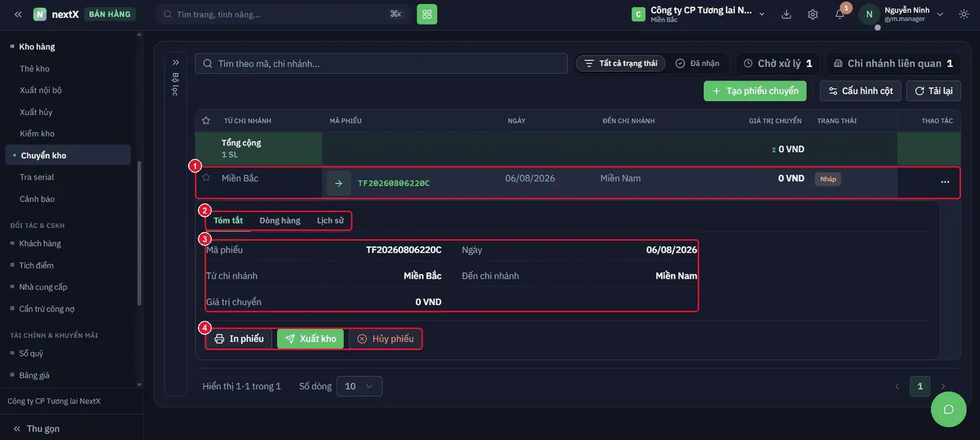
Task: Toggle the light/dark theme sun icon
Action: click(x=964, y=14)
